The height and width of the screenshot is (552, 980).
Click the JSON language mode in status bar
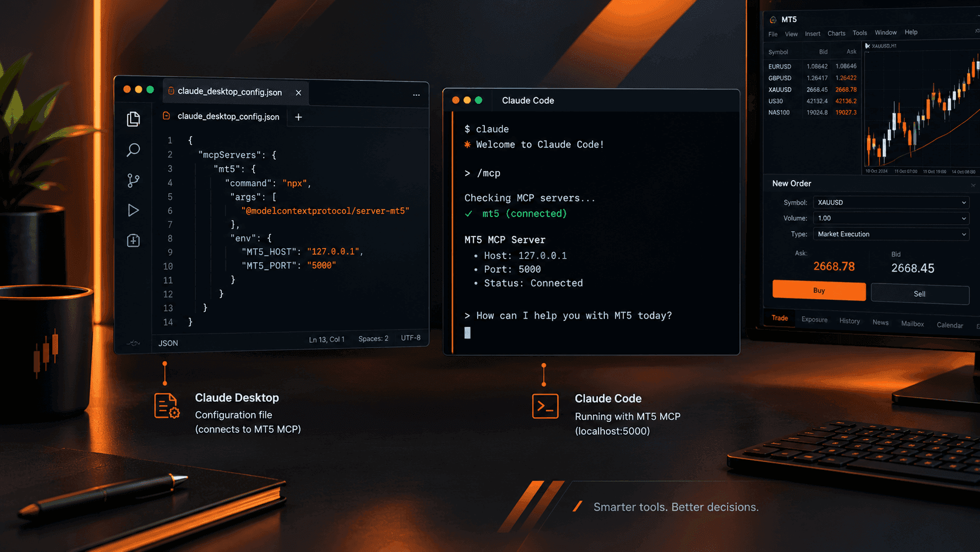[x=168, y=343]
